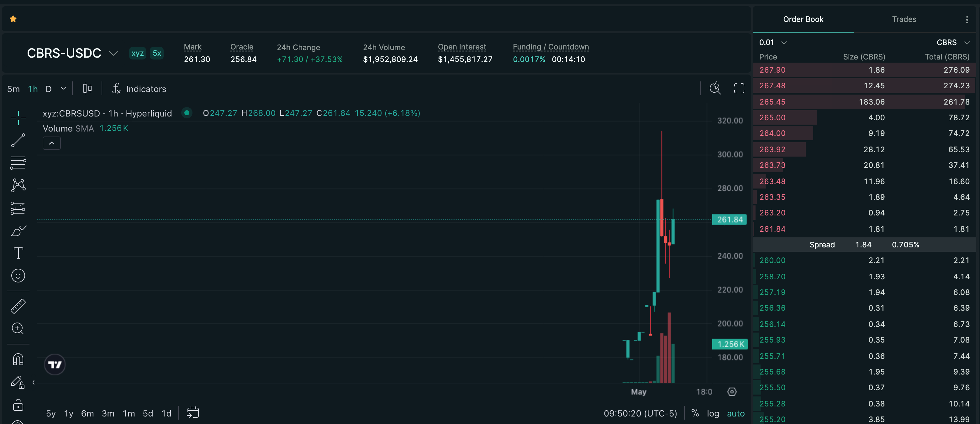Select the crosshair cursor tool
Image resolution: width=980 pixels, height=424 pixels.
18,118
